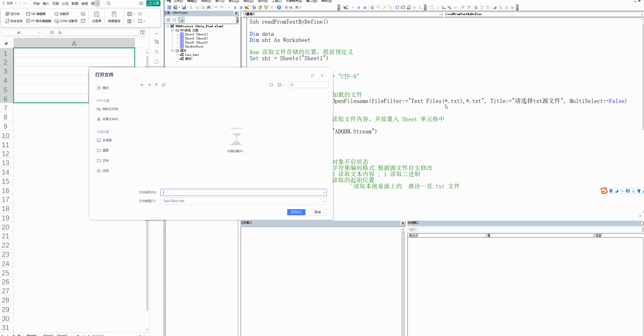This screenshot has width=644, height=336.
Task: Switch Sogou input between Chinese and English
Action: [611, 191]
